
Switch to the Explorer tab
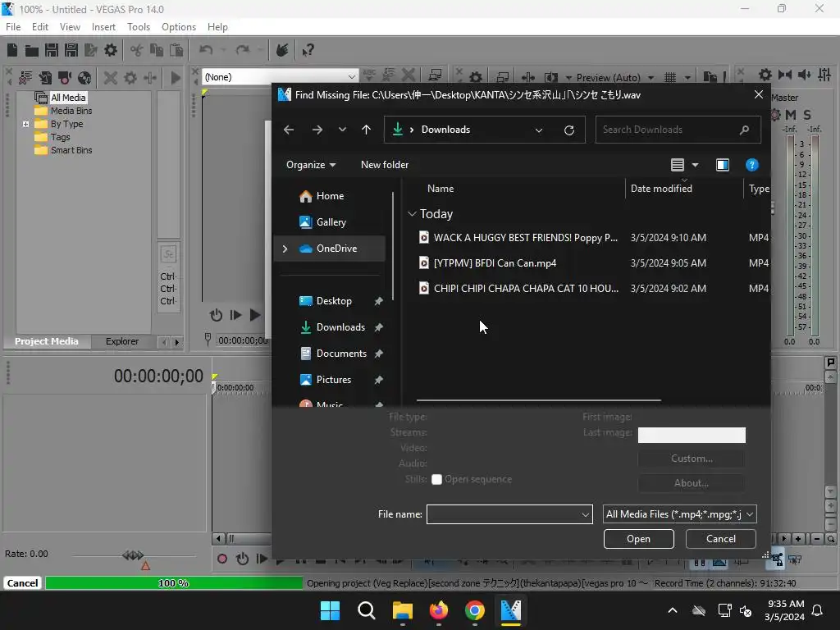click(x=122, y=341)
